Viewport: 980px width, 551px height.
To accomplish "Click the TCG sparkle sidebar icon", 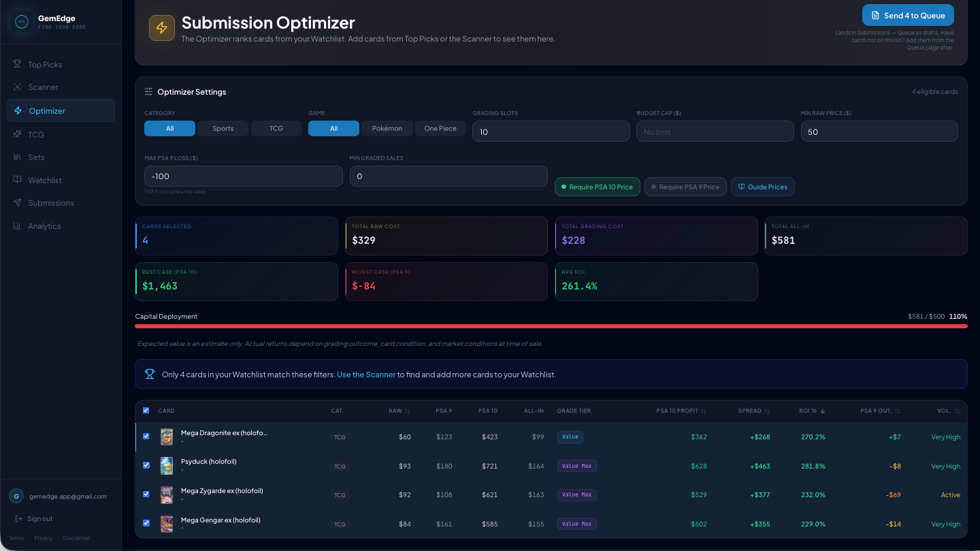I will [18, 134].
